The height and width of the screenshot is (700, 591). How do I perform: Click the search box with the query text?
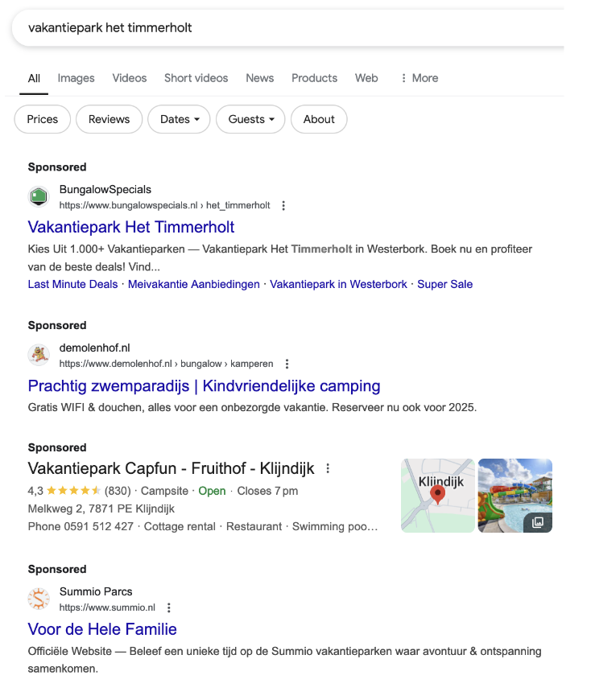point(287,27)
